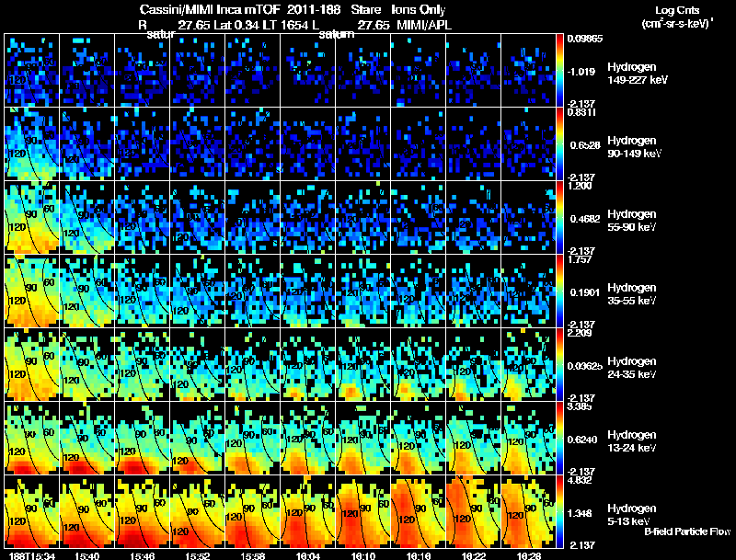Viewport: 736px width, 560px height.
Task: Select the 'Hydrogen 5-13 keV' row label
Action: point(632,515)
